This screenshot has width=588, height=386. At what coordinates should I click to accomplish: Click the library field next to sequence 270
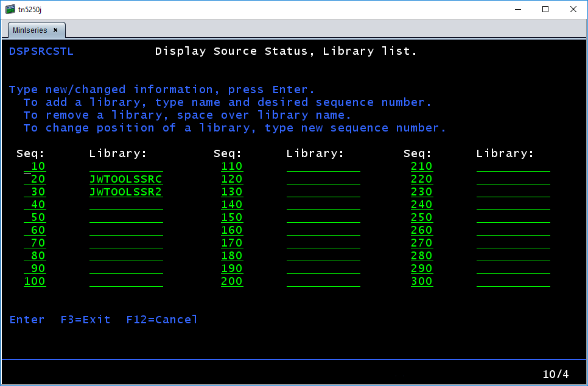click(513, 243)
